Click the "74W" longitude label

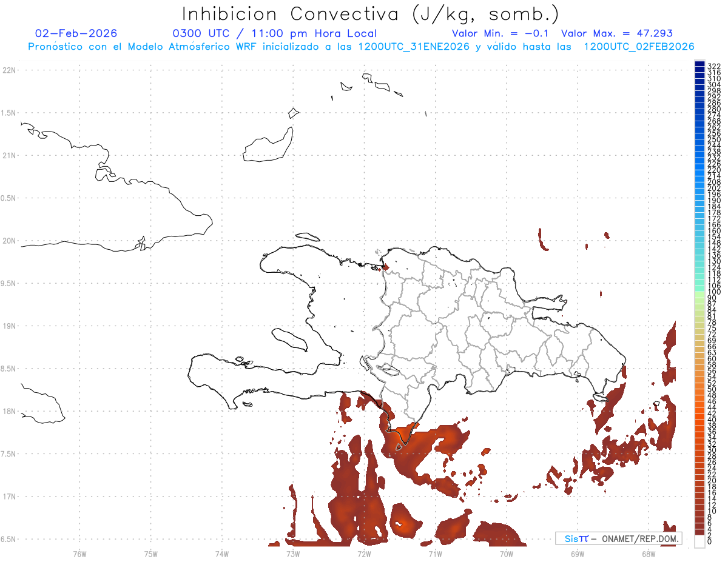point(222,554)
